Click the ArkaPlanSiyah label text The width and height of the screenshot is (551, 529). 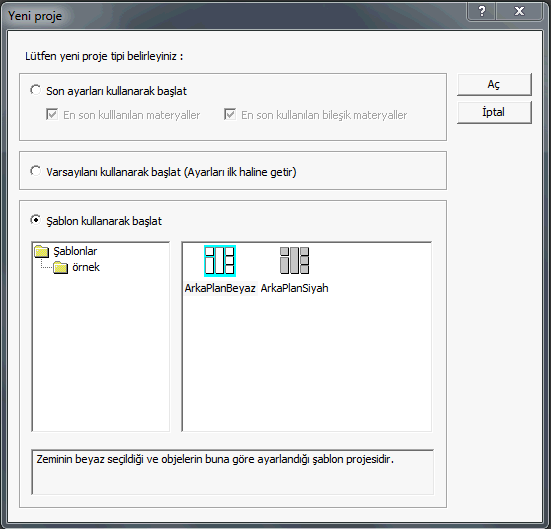[x=294, y=288]
